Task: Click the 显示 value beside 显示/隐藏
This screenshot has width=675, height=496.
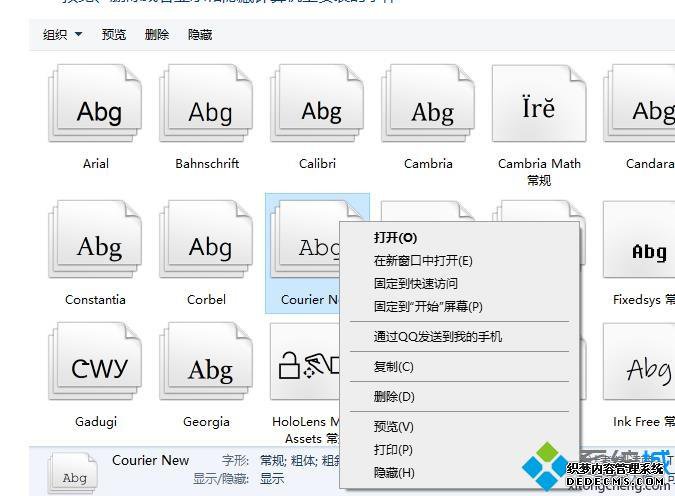Action: 272,479
